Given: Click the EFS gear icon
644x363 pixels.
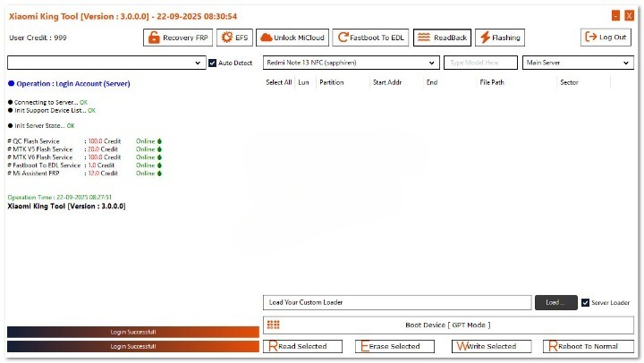Looking at the screenshot, I should [227, 38].
